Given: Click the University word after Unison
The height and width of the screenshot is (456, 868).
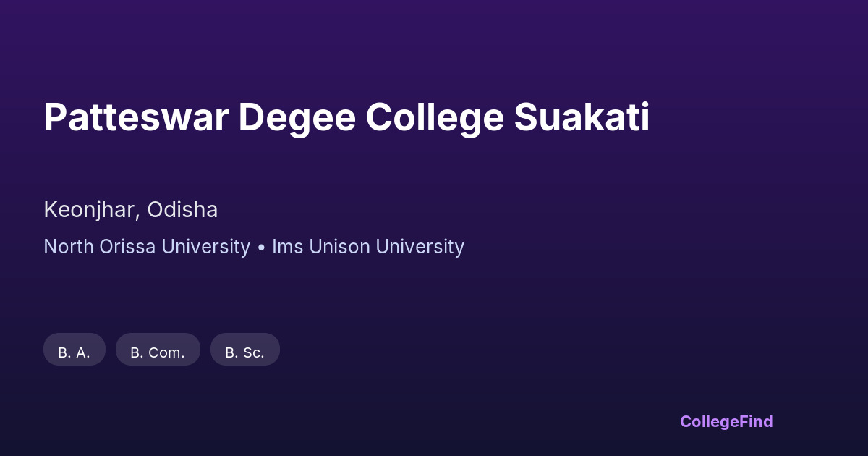Looking at the screenshot, I should tap(420, 247).
